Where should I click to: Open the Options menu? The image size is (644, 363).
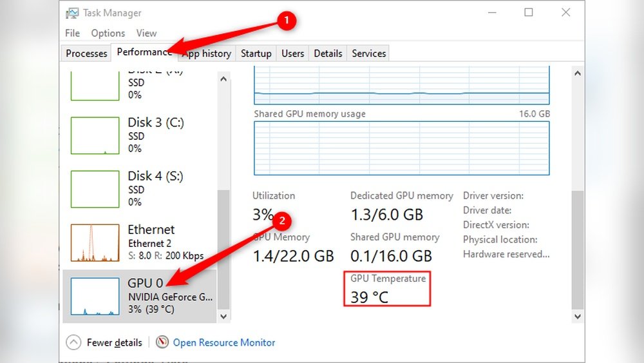[108, 33]
